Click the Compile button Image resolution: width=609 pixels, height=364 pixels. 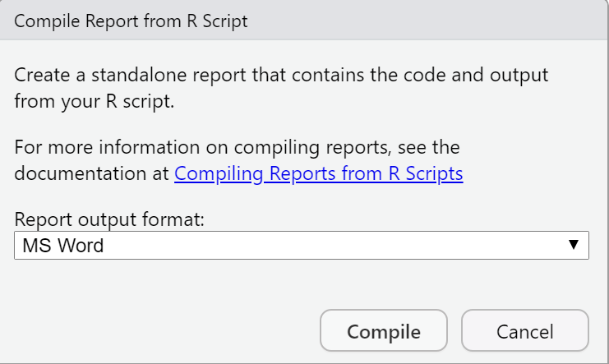pyautogui.click(x=384, y=330)
